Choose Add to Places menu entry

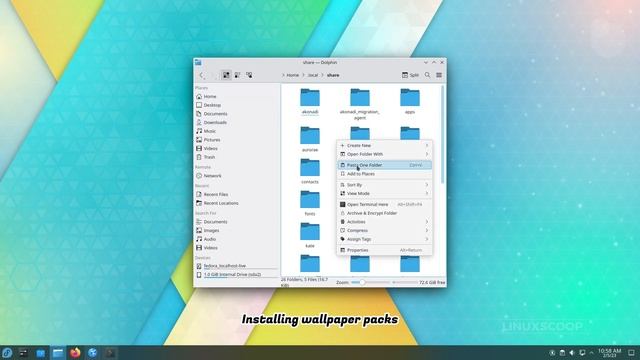(384, 174)
